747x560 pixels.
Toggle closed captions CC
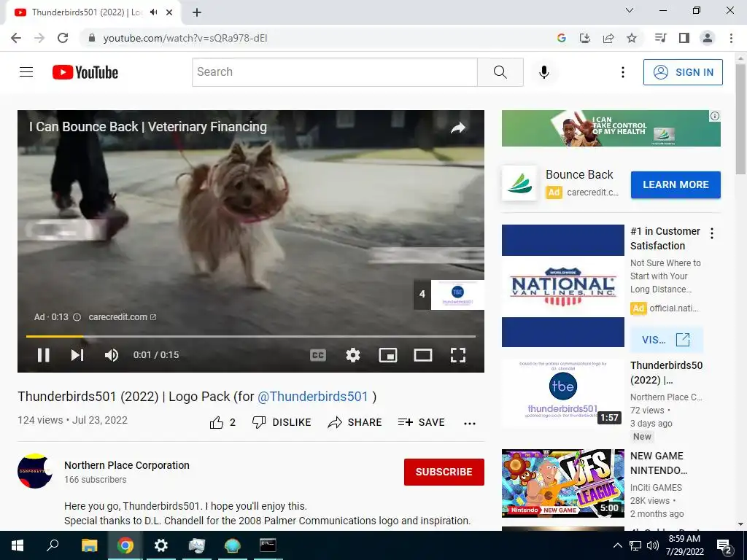(318, 355)
